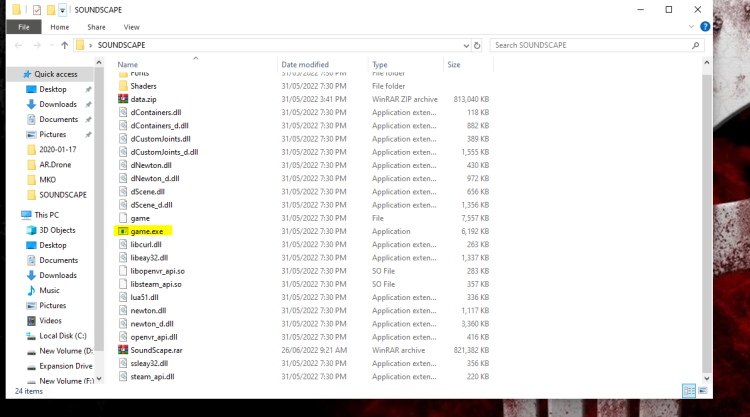Click the New folder quick access toolbar icon
This screenshot has width=750, height=417.
coord(51,10)
